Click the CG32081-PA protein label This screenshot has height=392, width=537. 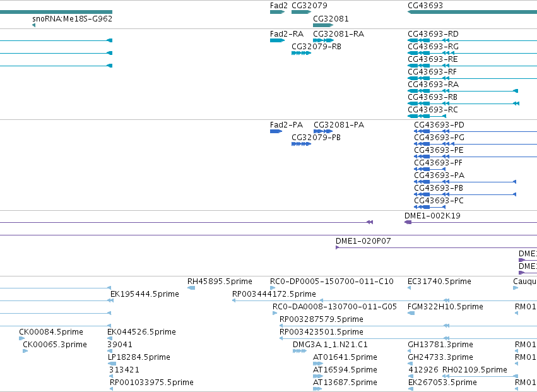(x=339, y=125)
